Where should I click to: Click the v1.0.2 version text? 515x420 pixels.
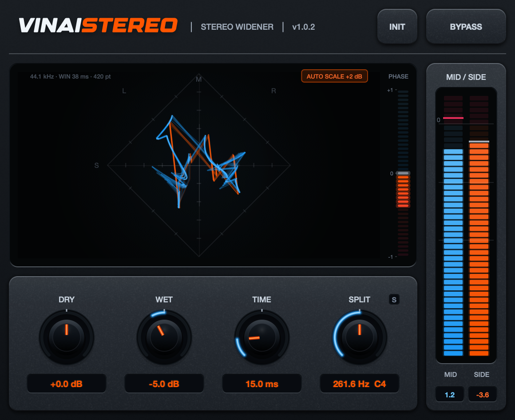pyautogui.click(x=304, y=27)
